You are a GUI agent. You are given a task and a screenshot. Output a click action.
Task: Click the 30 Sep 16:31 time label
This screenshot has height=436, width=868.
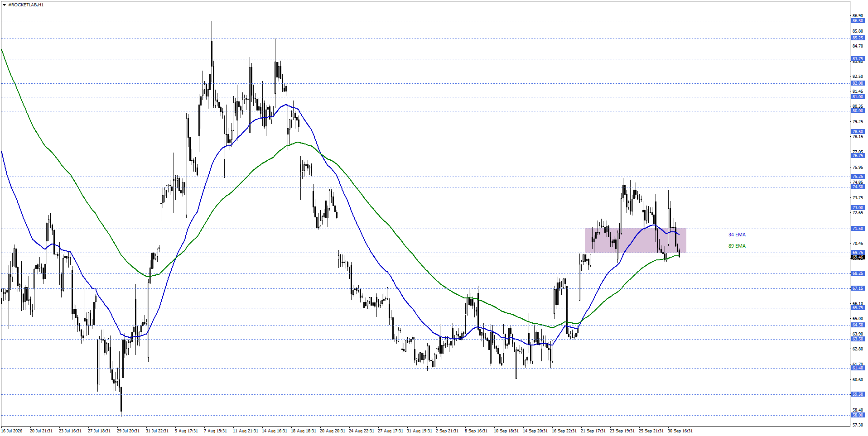click(680, 431)
